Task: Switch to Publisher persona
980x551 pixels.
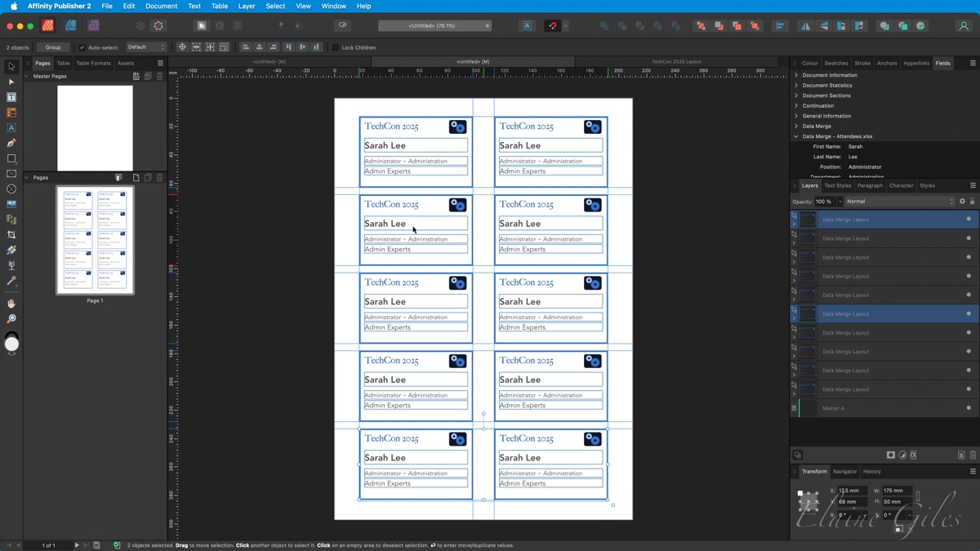Action: [48, 26]
